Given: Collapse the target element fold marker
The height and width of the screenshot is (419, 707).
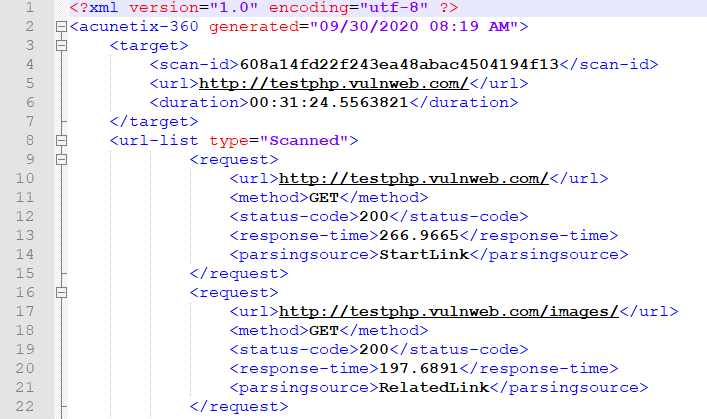Looking at the screenshot, I should (x=62, y=46).
